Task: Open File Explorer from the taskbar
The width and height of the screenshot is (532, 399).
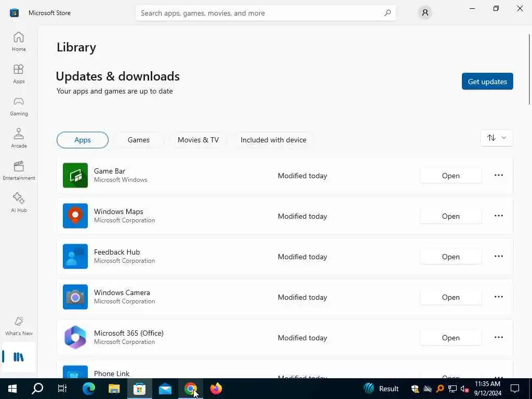Action: click(114, 389)
